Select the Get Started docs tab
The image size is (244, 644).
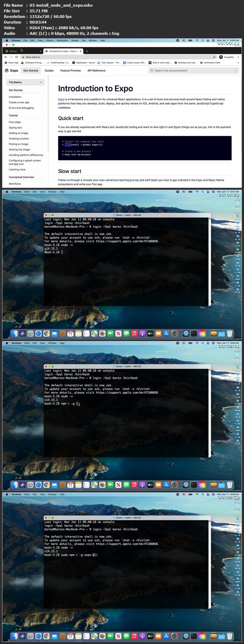pos(31,70)
